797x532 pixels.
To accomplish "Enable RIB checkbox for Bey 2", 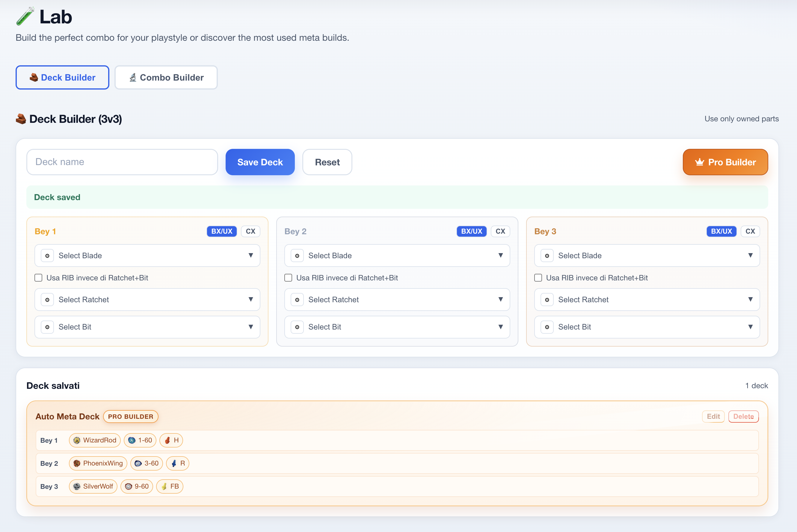I will [x=288, y=278].
